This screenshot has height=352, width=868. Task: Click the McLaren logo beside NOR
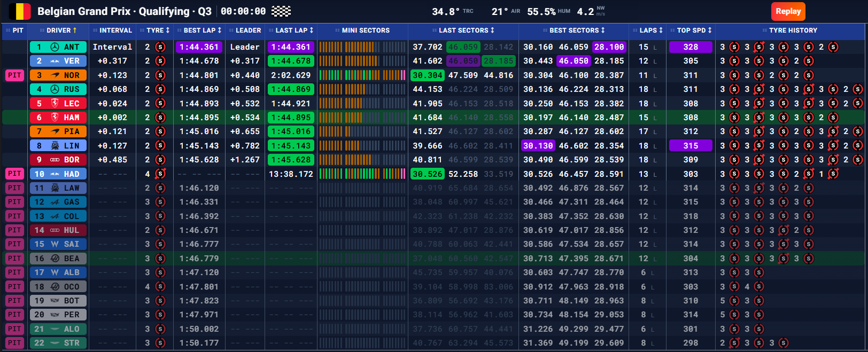pos(55,75)
